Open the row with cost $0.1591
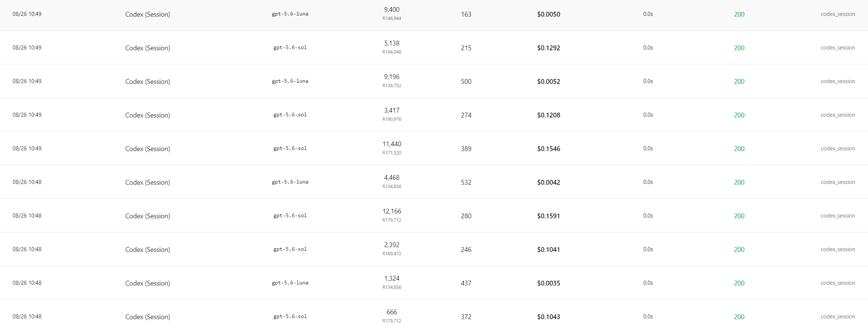The height and width of the screenshot is (328, 868). point(434,215)
